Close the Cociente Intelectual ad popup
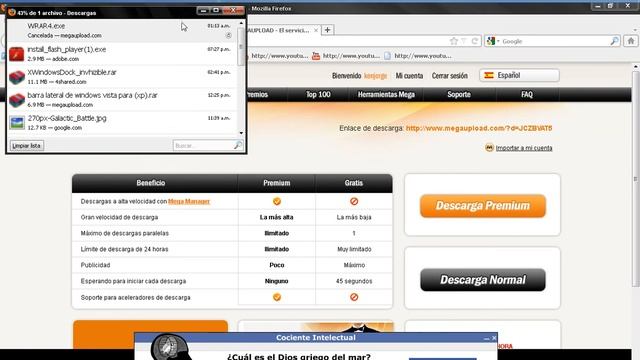The width and height of the screenshot is (640, 360). pyautogui.click(x=494, y=338)
